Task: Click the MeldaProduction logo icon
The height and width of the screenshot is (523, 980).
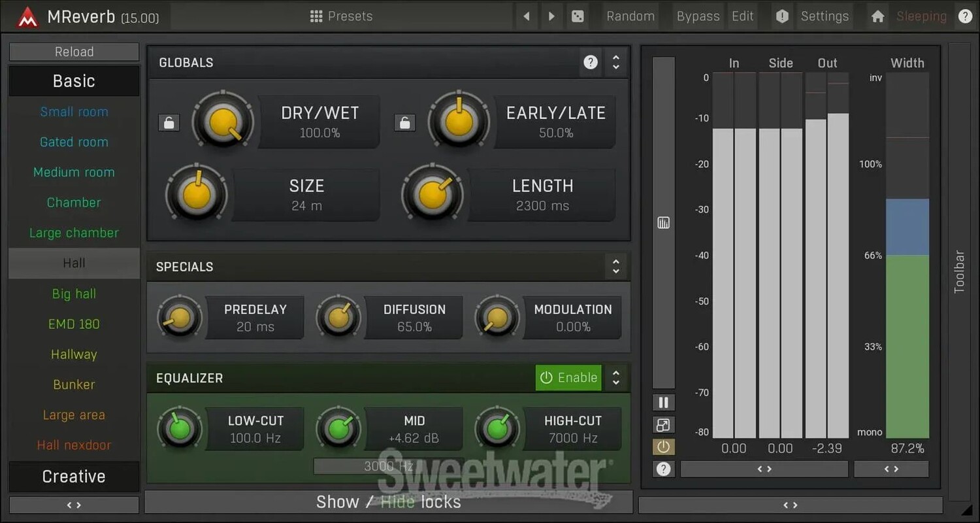Action: click(x=27, y=17)
